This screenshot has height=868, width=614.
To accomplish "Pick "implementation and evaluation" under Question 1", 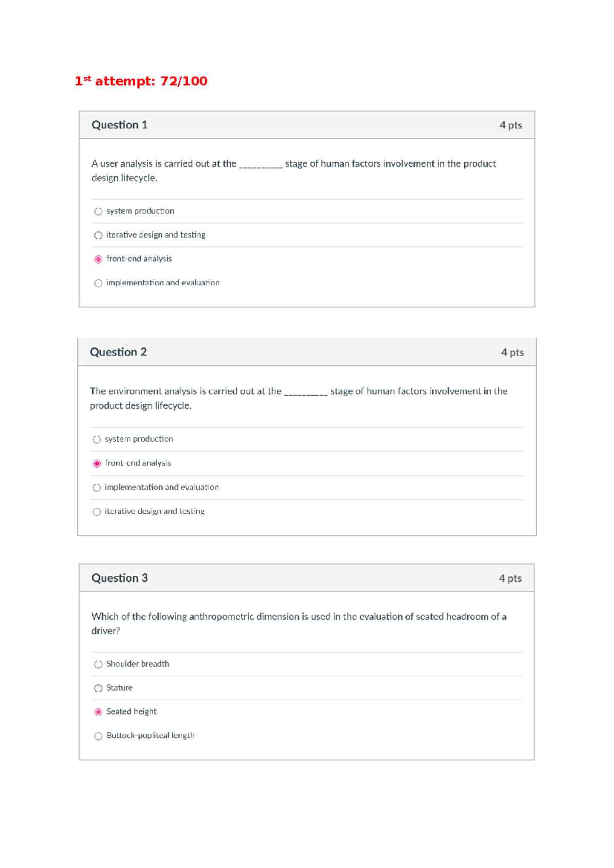I will [98, 283].
